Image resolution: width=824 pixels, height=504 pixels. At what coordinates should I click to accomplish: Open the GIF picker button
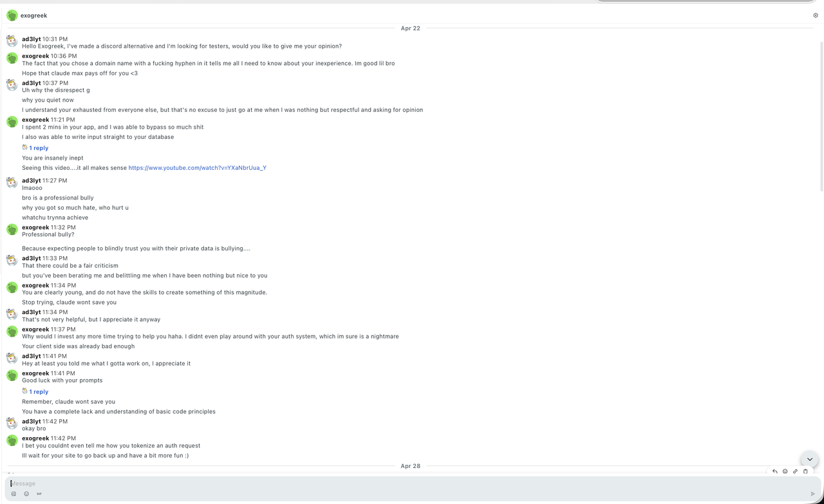tap(39, 494)
